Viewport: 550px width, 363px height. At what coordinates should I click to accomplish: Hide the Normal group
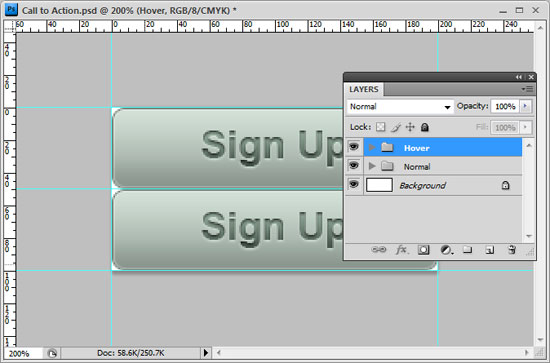[x=354, y=165]
